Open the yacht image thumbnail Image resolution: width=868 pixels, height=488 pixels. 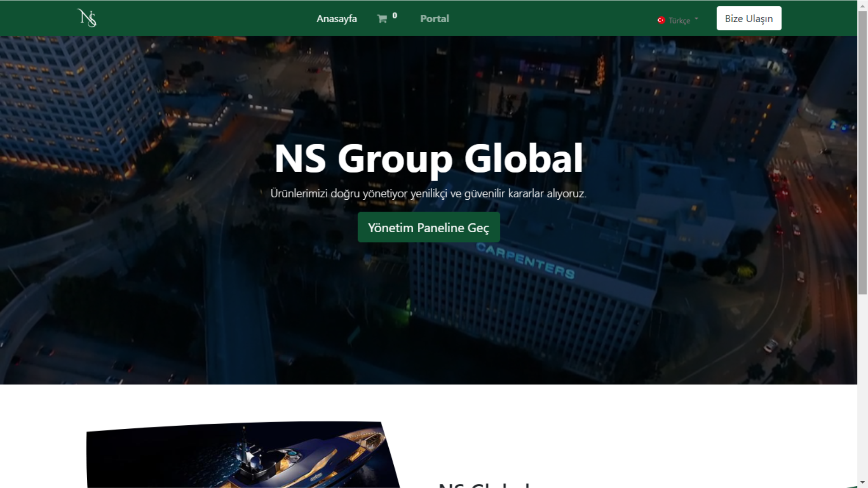243,455
